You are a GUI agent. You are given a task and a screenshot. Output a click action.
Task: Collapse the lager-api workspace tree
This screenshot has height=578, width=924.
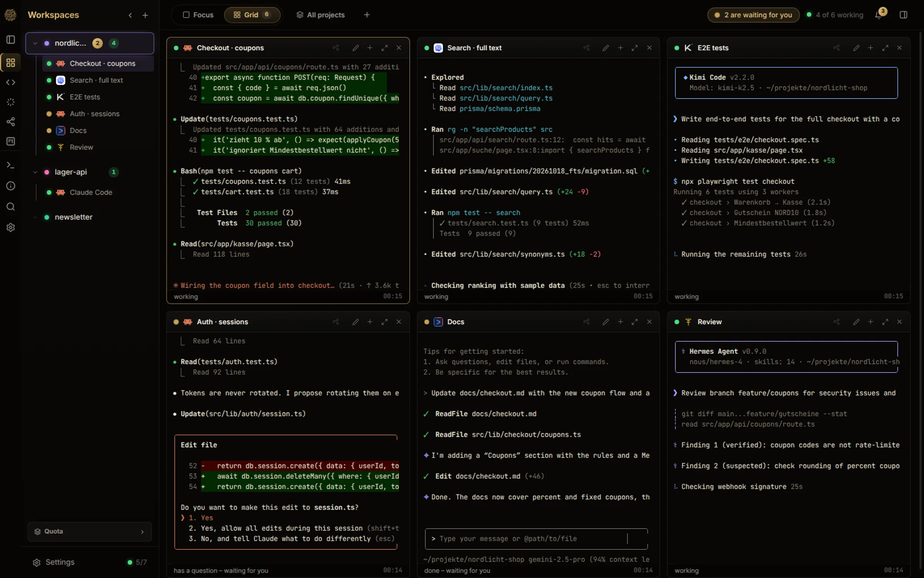click(x=35, y=172)
